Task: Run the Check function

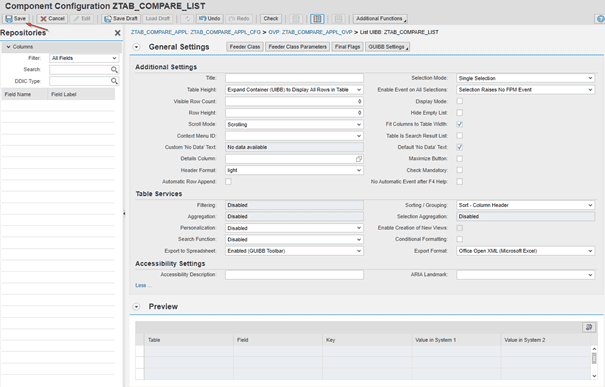Action: pos(271,19)
